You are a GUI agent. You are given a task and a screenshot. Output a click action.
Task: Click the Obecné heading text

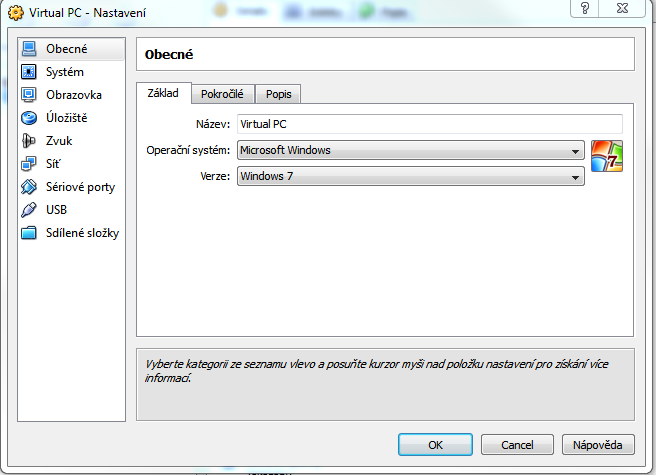[169, 54]
